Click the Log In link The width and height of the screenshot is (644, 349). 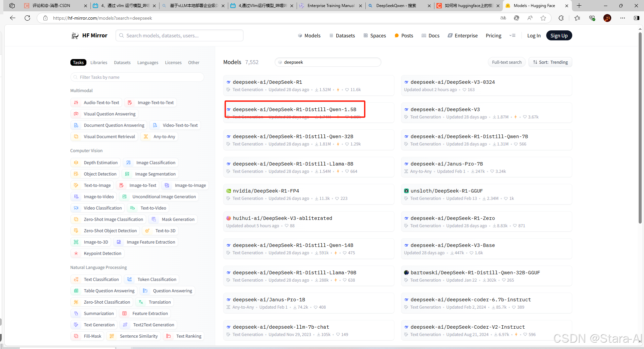pos(534,35)
